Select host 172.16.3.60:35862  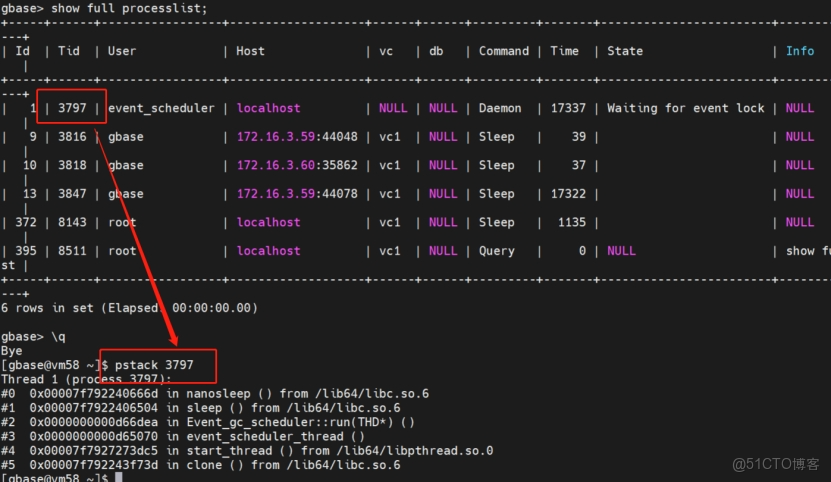pyautogui.click(x=297, y=165)
